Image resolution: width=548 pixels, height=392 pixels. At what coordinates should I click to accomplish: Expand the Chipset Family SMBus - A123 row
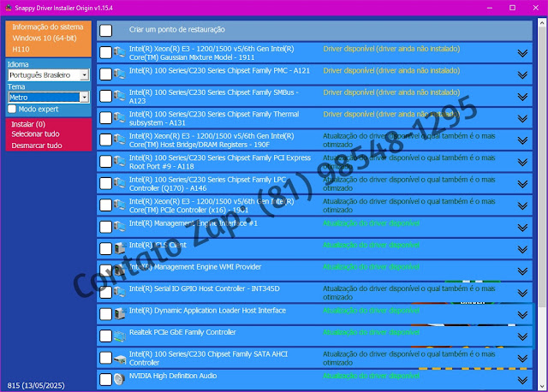522,97
